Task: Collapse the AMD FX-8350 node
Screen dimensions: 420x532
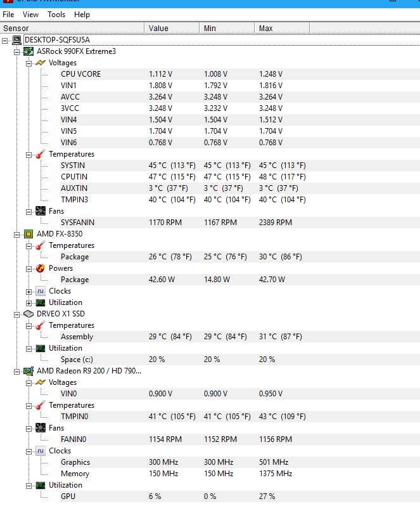Action: point(16,235)
